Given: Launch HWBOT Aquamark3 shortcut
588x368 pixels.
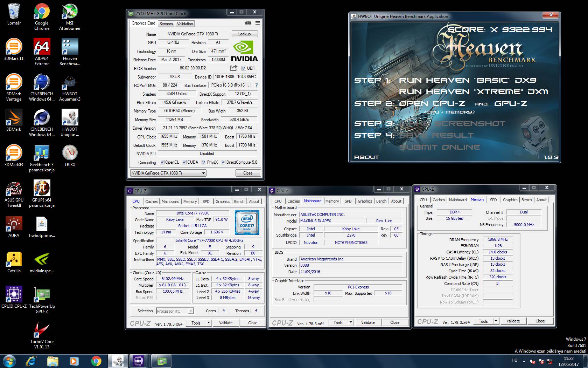Looking at the screenshot, I should point(70,88).
